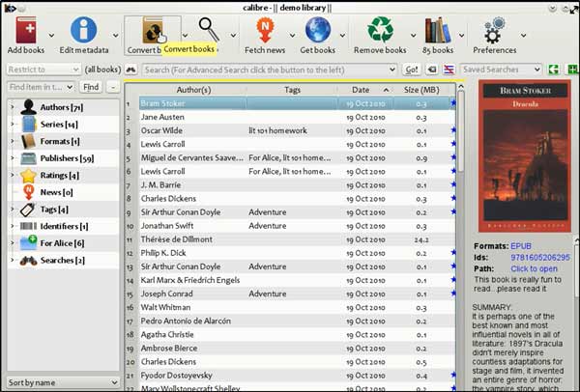Select Authors [71] category
This screenshot has width=580, height=392.
point(62,107)
